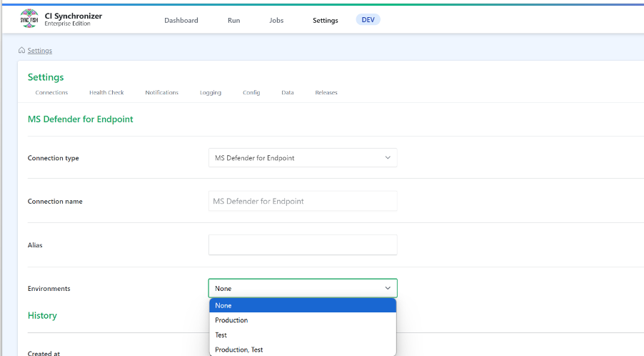Go to the Run page
The height and width of the screenshot is (356, 644).
pyautogui.click(x=233, y=20)
